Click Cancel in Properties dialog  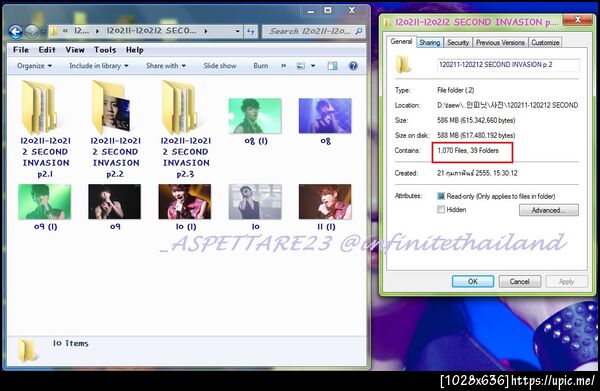(x=520, y=282)
